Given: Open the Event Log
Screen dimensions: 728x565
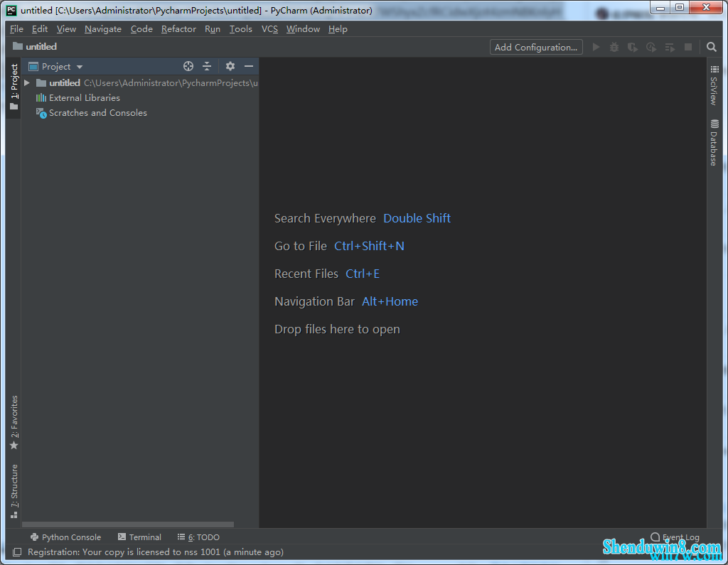Looking at the screenshot, I should (675, 537).
